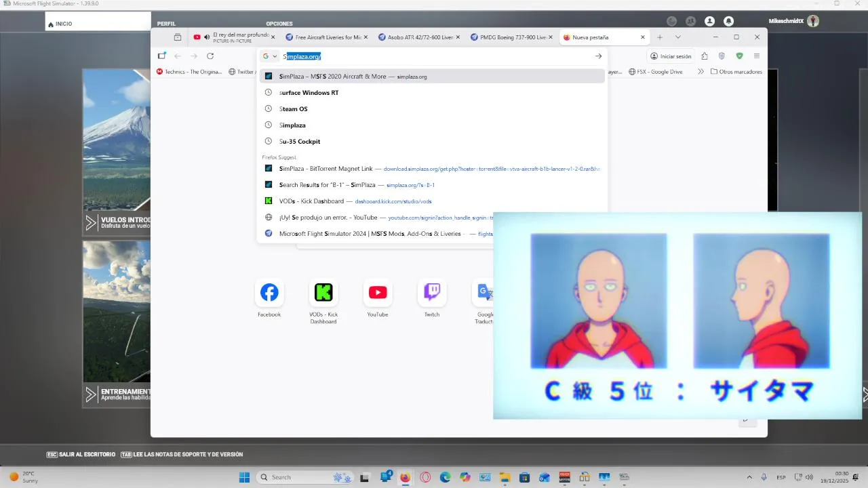The height and width of the screenshot is (488, 868).
Task: Open OPCIONES menu in Flight Simulator
Action: [279, 24]
